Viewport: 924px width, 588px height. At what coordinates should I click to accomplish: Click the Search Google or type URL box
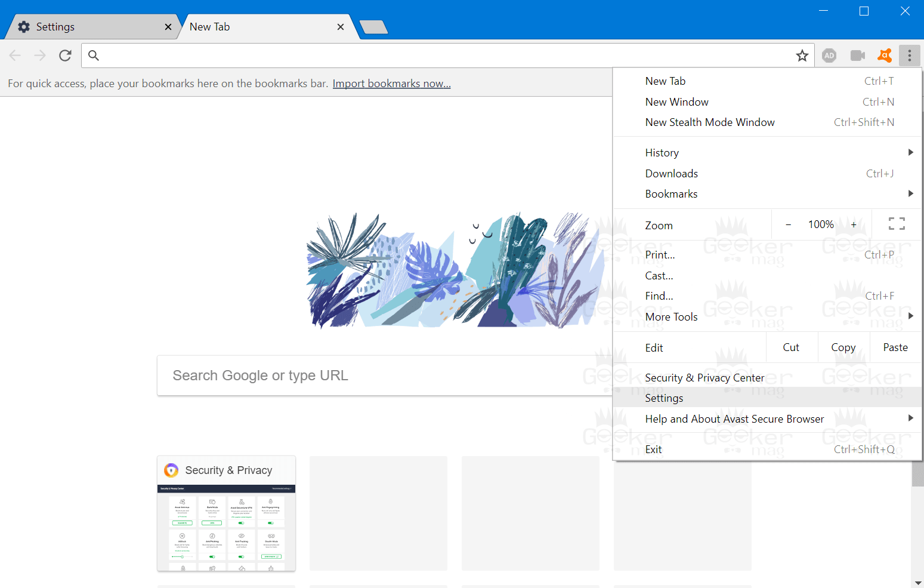385,375
